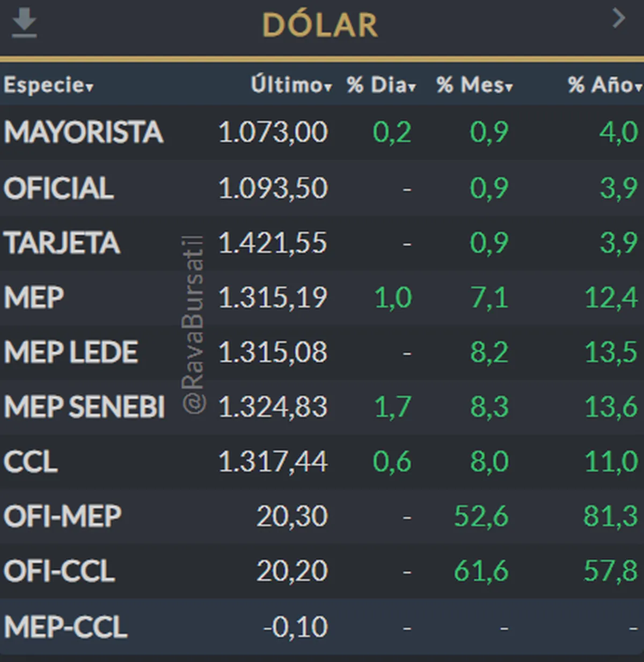Click the DÓLAR panel title
The height and width of the screenshot is (662, 644).
coord(320,24)
